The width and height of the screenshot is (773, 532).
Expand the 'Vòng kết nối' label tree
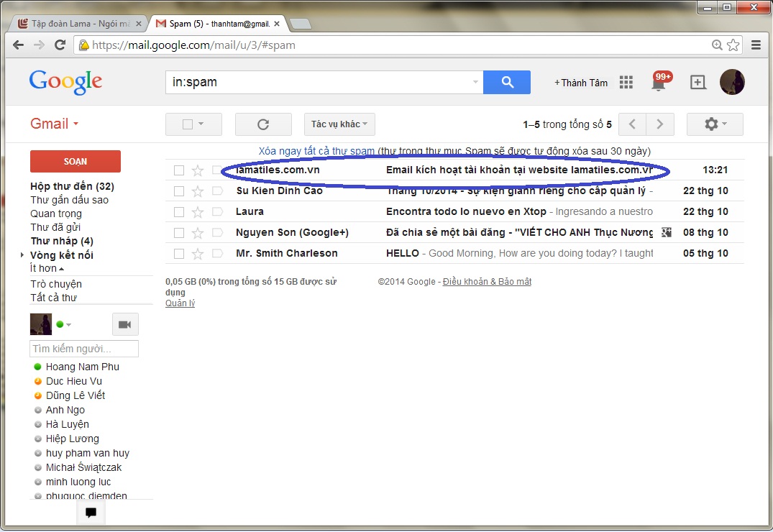(x=22, y=255)
